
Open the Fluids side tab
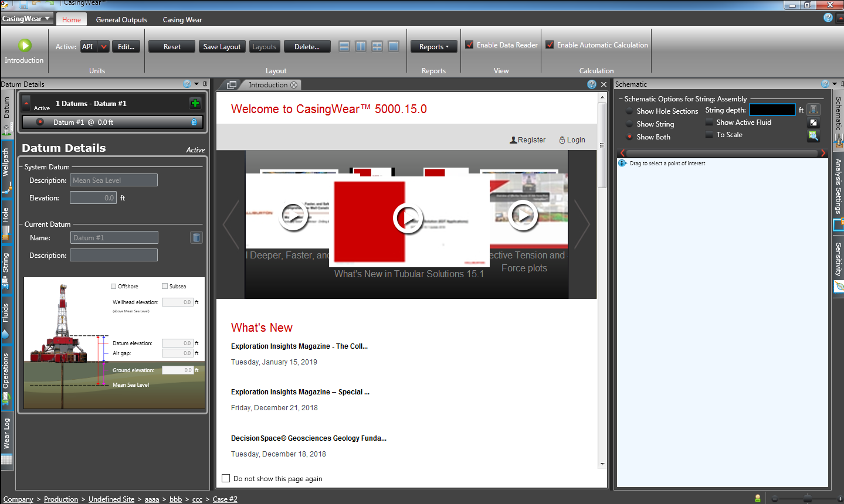pyautogui.click(x=6, y=320)
